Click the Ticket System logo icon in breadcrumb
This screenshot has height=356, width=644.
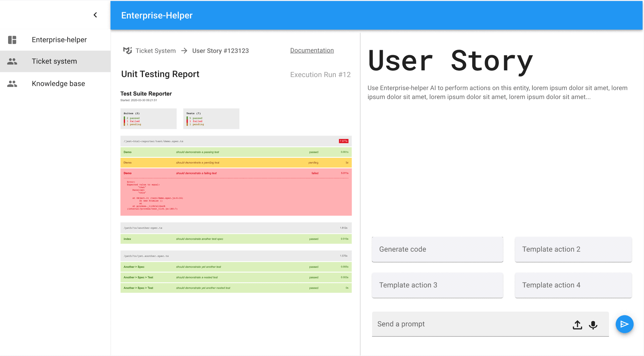pos(127,50)
